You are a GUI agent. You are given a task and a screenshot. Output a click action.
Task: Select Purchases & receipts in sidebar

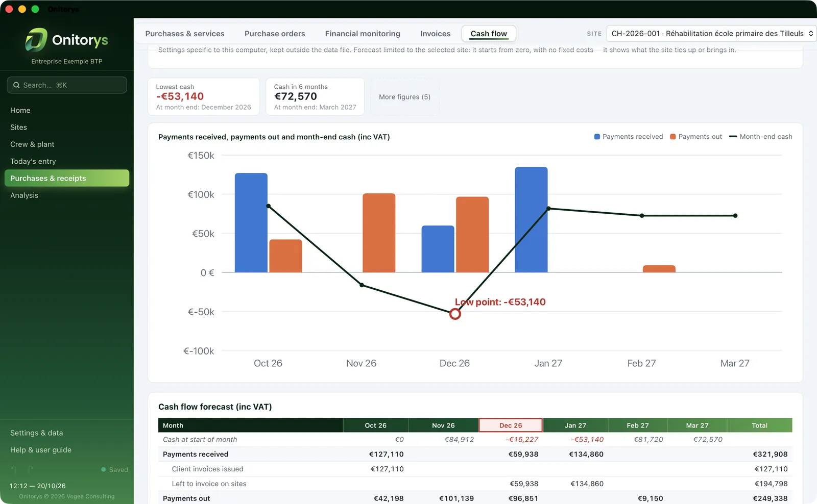click(66, 178)
